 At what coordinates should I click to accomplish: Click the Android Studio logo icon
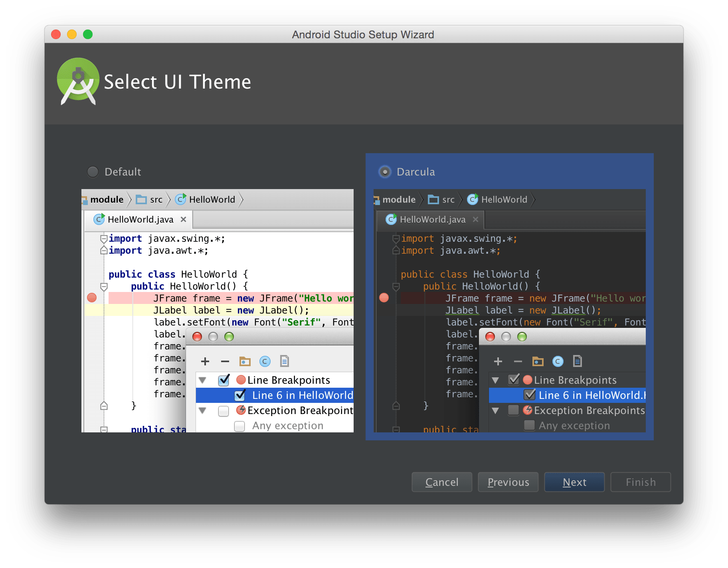tap(78, 81)
